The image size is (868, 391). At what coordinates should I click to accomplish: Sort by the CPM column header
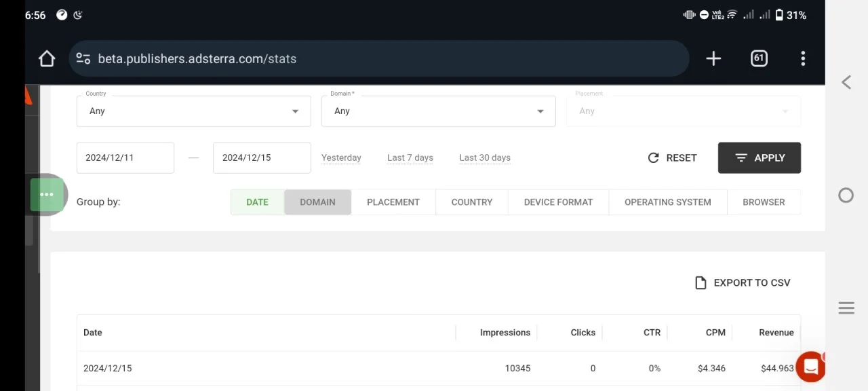point(715,333)
